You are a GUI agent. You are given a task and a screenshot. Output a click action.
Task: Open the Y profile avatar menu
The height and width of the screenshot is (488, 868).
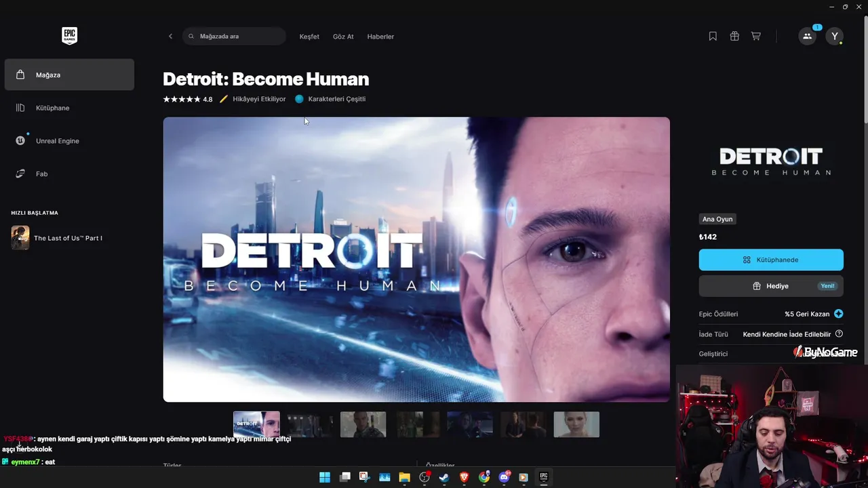click(x=835, y=37)
